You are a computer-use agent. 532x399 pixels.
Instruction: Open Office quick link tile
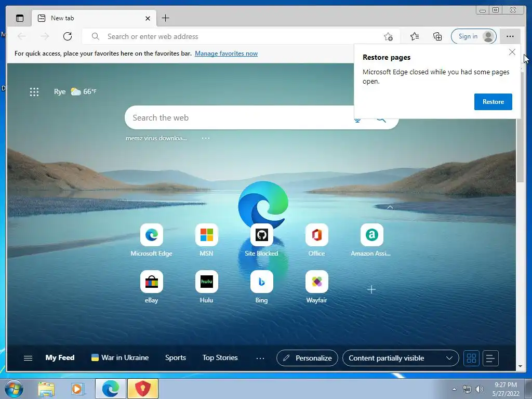pos(316,240)
